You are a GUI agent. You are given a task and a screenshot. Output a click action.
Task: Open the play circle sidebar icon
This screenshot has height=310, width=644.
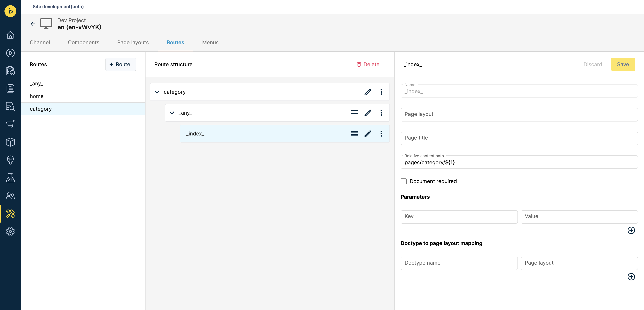[x=10, y=53]
